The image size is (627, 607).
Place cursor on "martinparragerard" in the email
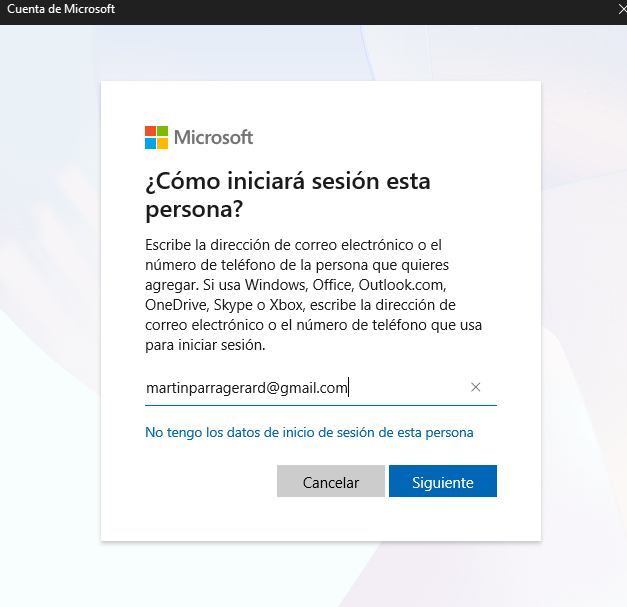[x=205, y=388]
